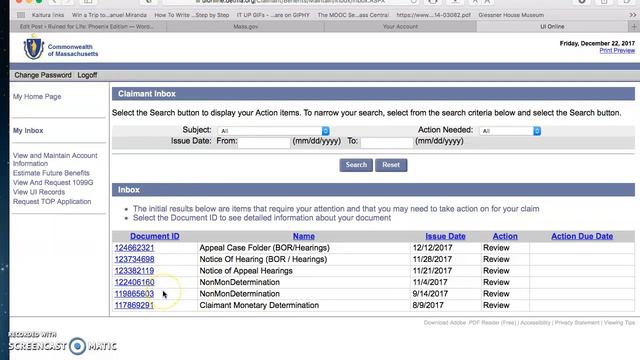640x360 pixels.
Task: Switch to the Edit Post browser tab
Action: [x=87, y=27]
